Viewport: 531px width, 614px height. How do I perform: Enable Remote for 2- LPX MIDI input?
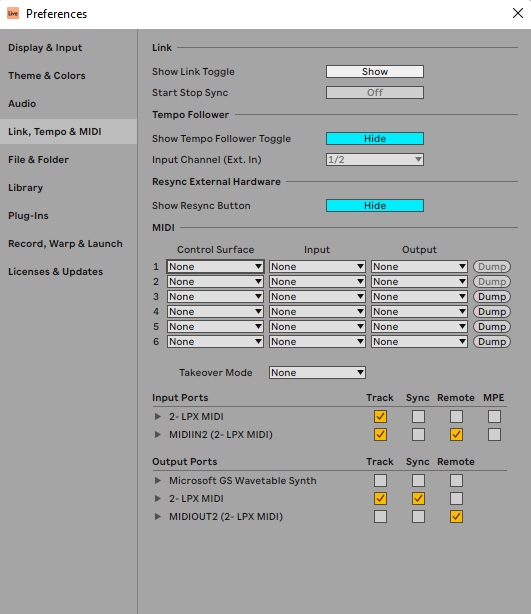click(456, 417)
